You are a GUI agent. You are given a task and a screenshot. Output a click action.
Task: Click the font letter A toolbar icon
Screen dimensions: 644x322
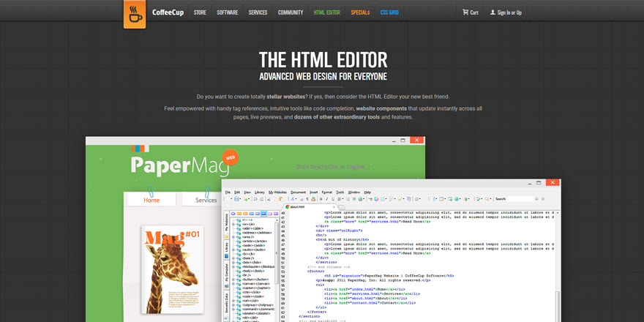click(x=293, y=199)
